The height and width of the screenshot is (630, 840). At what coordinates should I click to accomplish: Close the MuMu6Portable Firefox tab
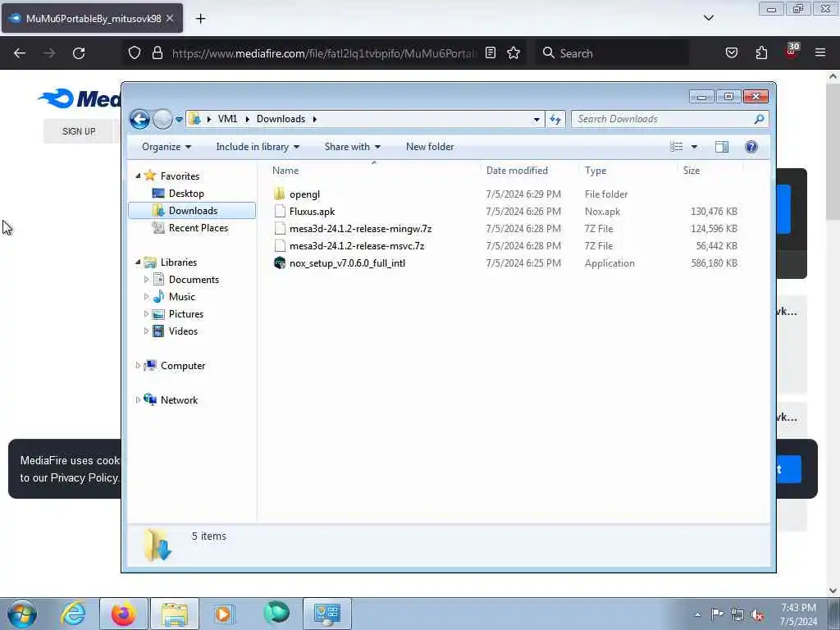click(x=169, y=18)
